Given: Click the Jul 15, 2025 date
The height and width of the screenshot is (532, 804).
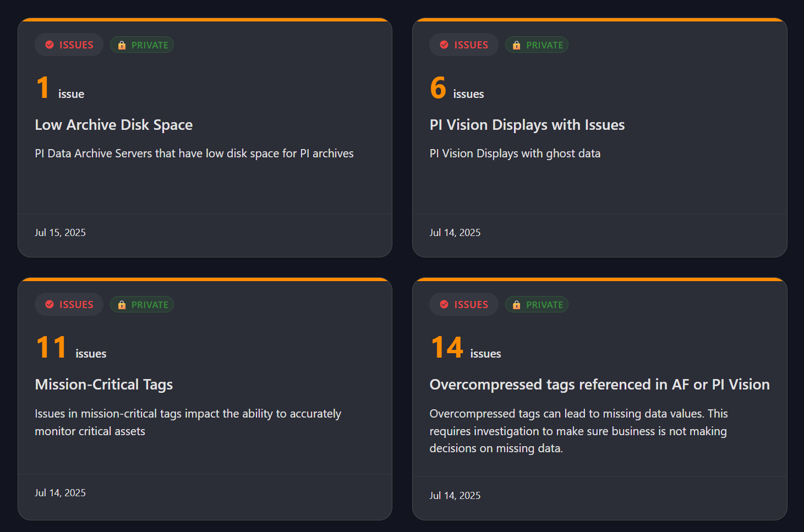Looking at the screenshot, I should pos(61,233).
